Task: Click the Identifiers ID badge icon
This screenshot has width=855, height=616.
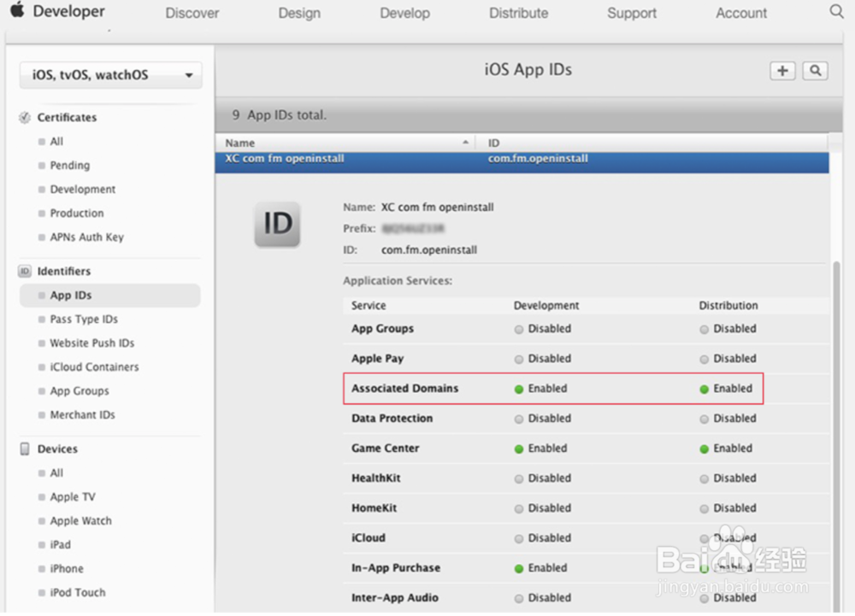Action: [25, 271]
